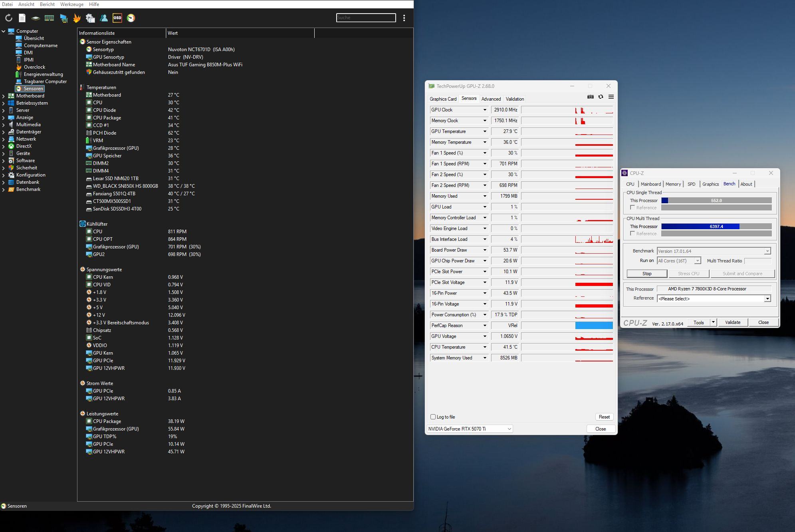Screen dimensions: 795x532
Task: Click into the Suche search field
Action: coord(366,18)
